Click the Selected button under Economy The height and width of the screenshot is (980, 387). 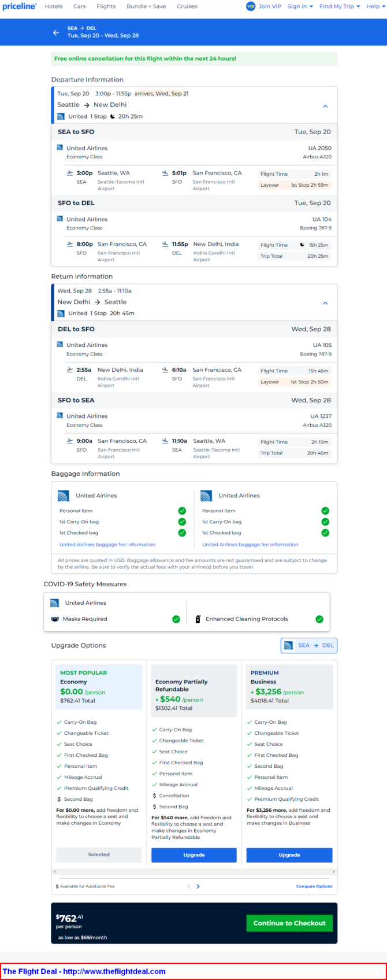99,855
